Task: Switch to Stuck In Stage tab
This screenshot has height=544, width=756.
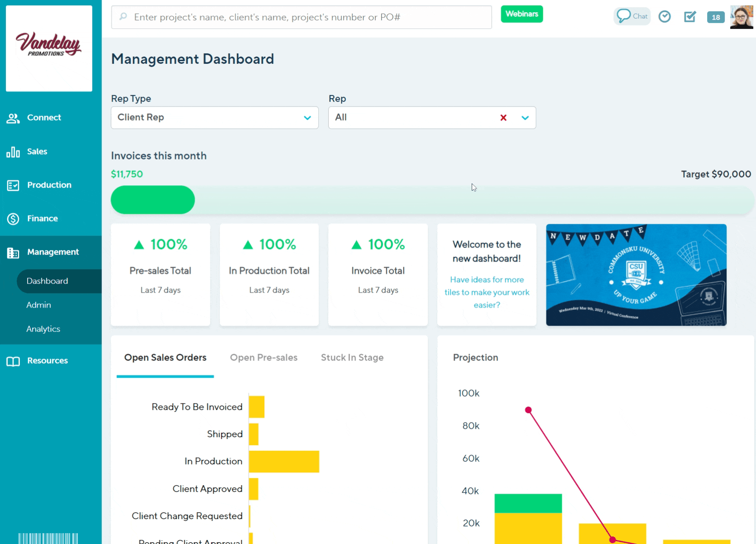Action: (x=352, y=358)
